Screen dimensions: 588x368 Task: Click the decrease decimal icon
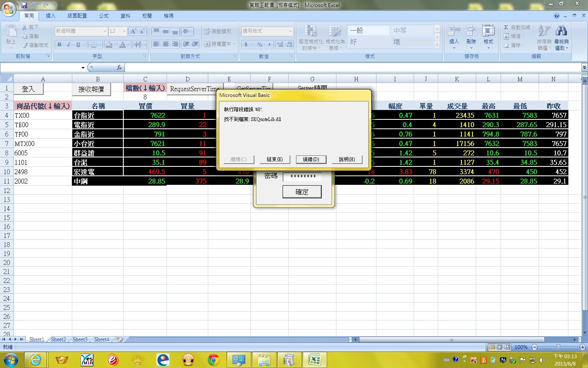point(289,44)
